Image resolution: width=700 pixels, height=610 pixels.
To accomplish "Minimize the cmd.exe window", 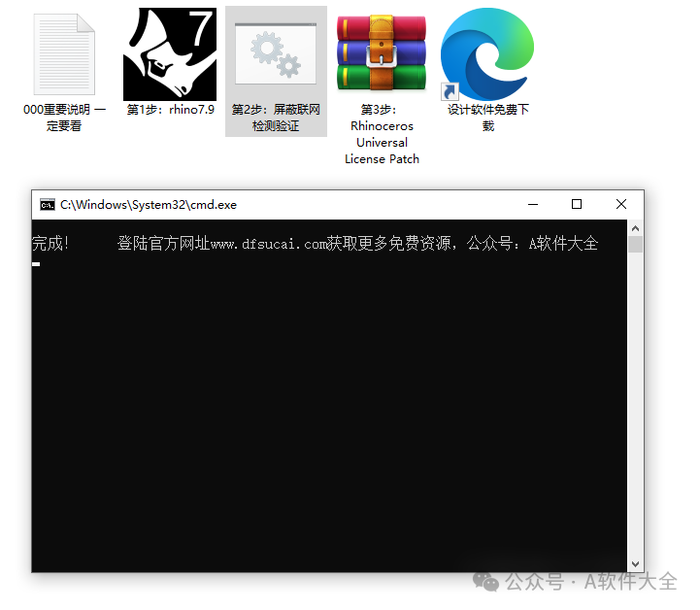I will (533, 205).
